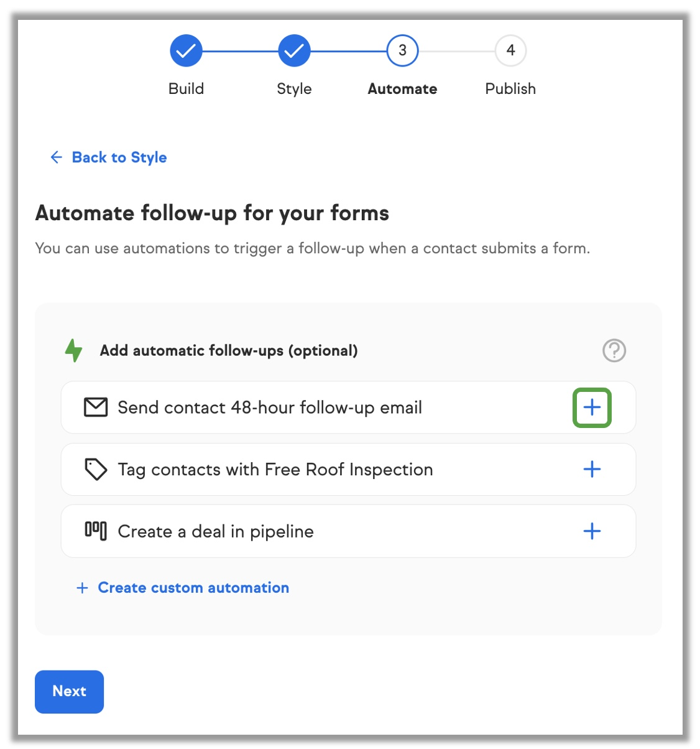
Task: Click the envelope email icon
Action: [x=96, y=407]
